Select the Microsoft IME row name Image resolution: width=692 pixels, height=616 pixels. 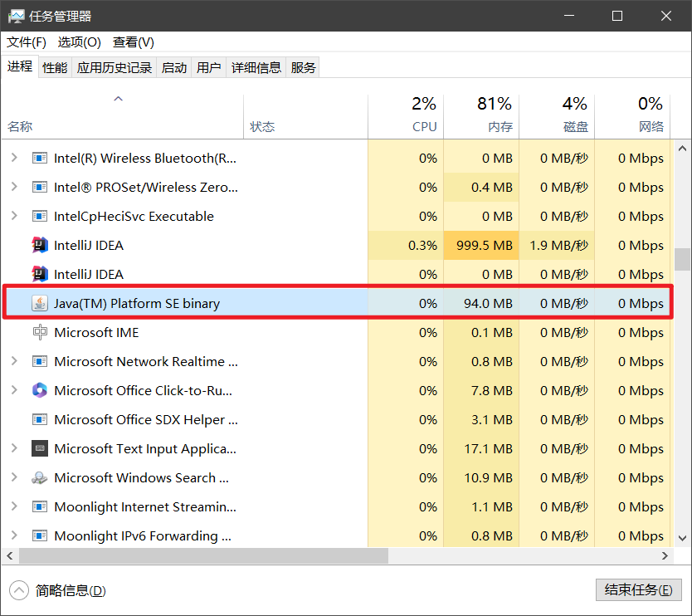(96, 333)
